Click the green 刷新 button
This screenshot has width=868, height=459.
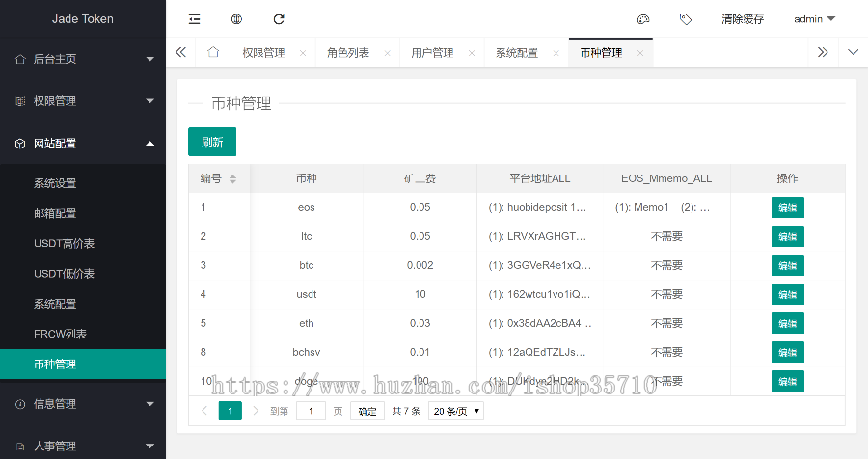(212, 142)
